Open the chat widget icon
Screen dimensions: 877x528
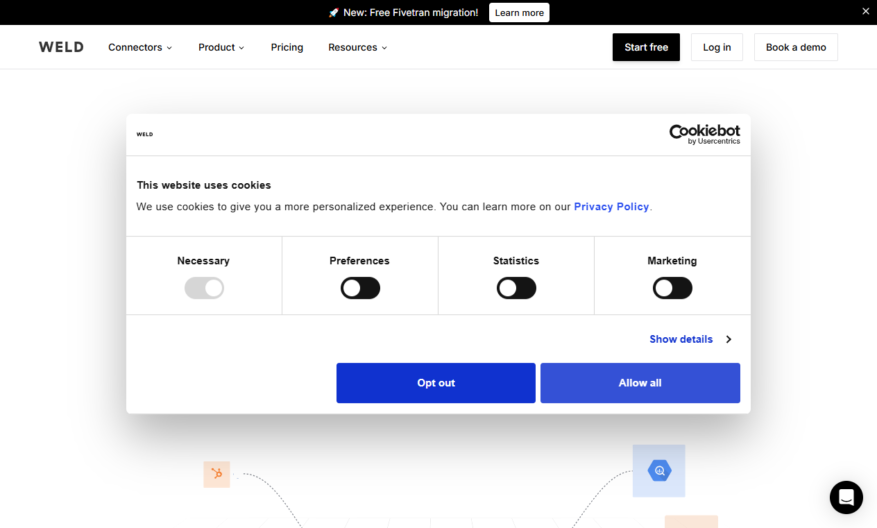[846, 497]
